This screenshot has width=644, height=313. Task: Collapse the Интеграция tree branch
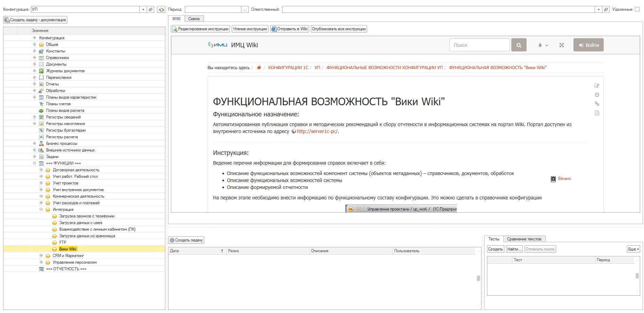(x=41, y=209)
